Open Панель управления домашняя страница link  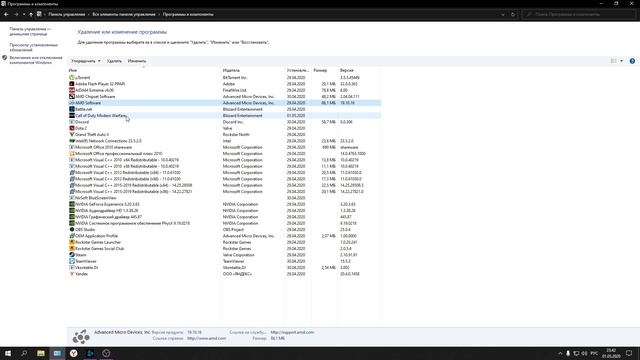(x=30, y=31)
